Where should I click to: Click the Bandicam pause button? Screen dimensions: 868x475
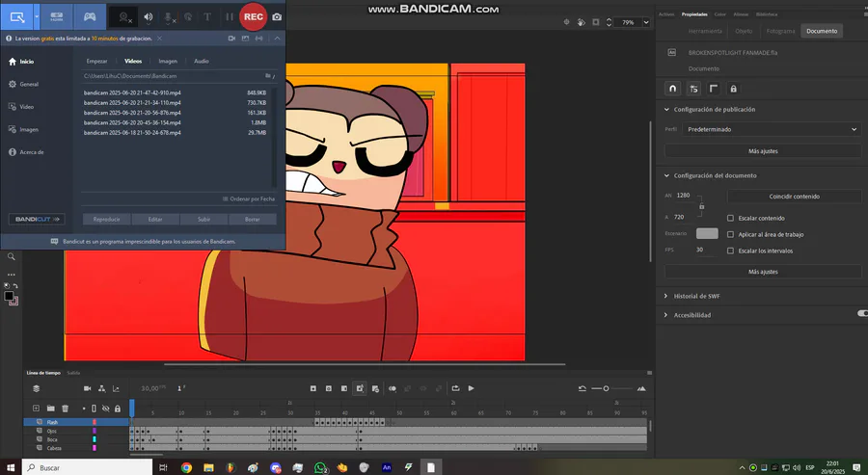[x=230, y=17]
